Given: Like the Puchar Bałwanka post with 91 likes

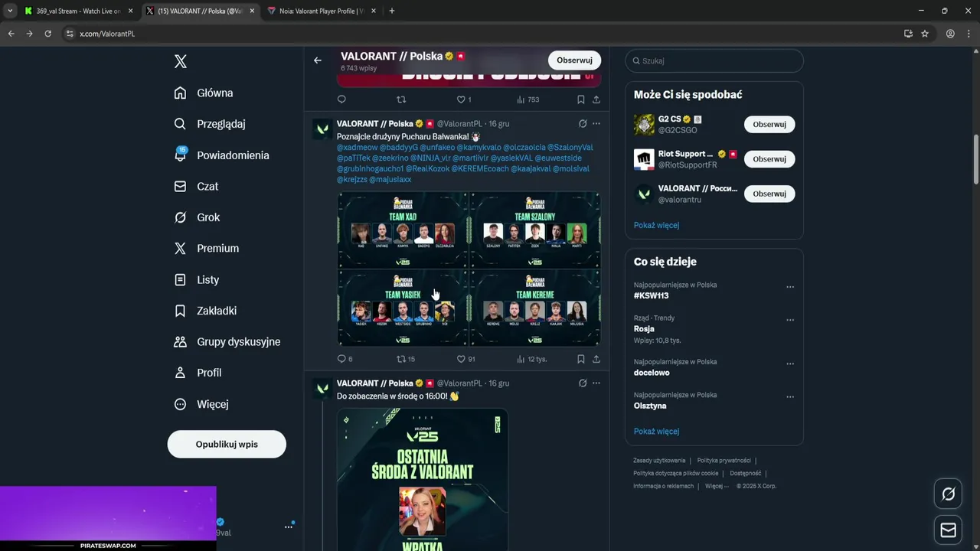Looking at the screenshot, I should click(461, 359).
